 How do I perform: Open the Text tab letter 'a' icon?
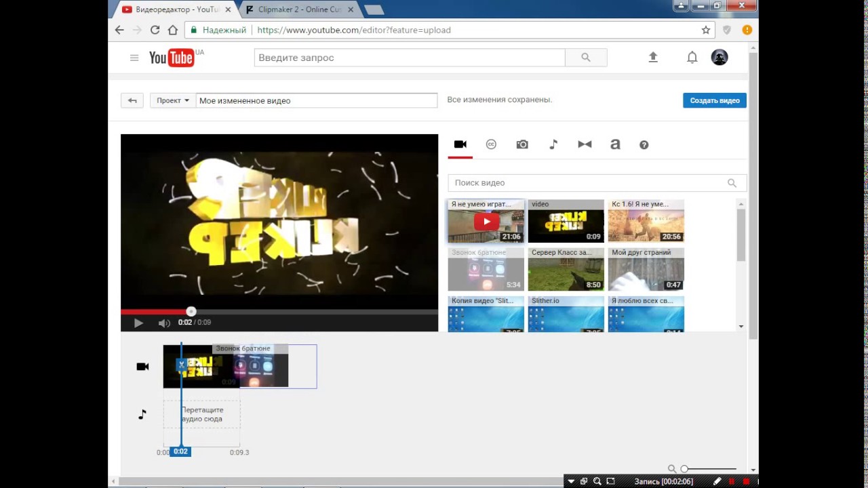point(615,144)
